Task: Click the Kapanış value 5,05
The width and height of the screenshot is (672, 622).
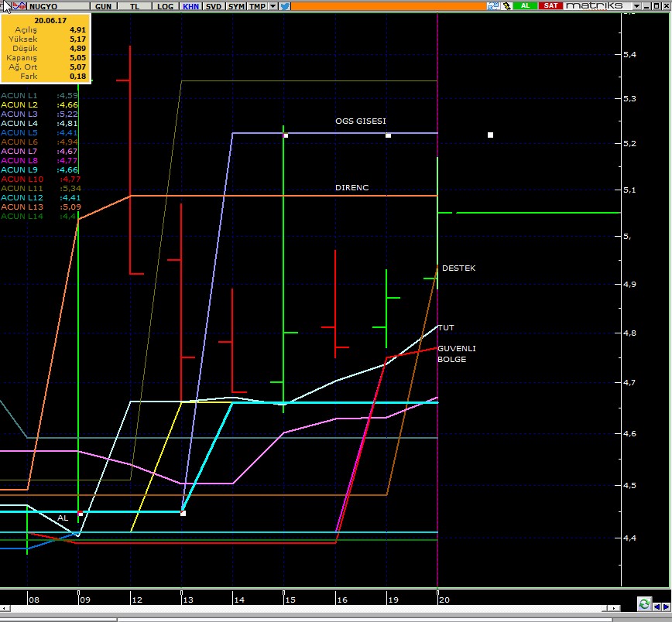Action: pos(78,57)
